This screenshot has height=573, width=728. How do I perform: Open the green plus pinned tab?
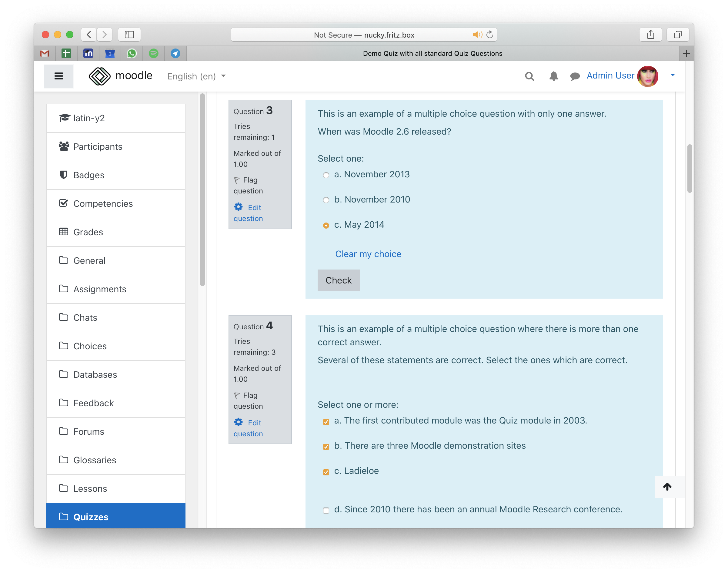click(x=66, y=53)
